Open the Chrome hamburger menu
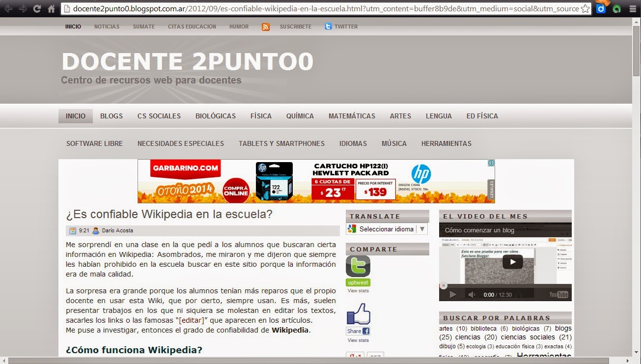This screenshot has width=641, height=364. point(633,8)
